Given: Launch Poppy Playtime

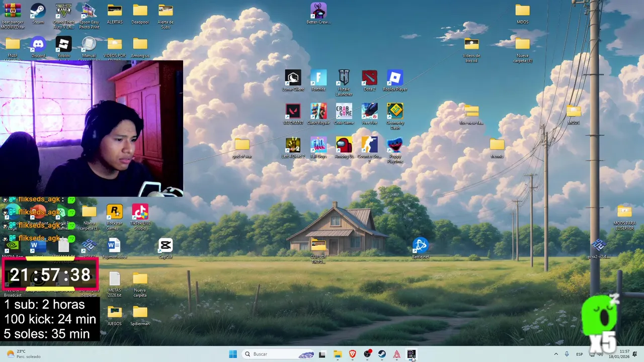Looking at the screenshot, I should (395, 150).
